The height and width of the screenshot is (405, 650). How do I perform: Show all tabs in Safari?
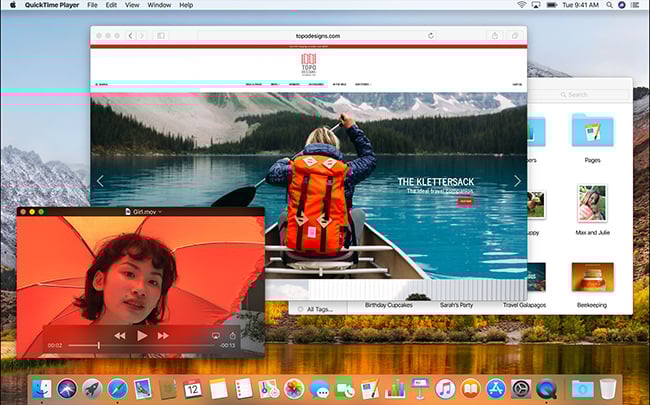(x=514, y=36)
